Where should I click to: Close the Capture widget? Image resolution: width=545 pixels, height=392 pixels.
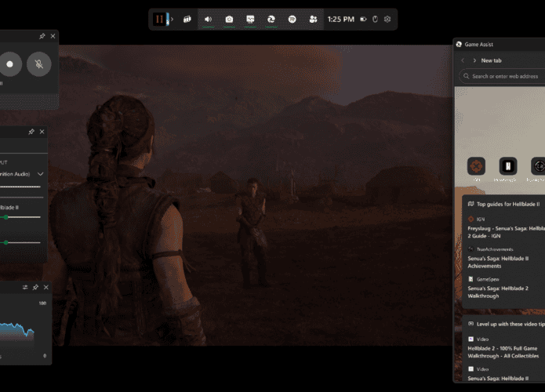(x=53, y=36)
